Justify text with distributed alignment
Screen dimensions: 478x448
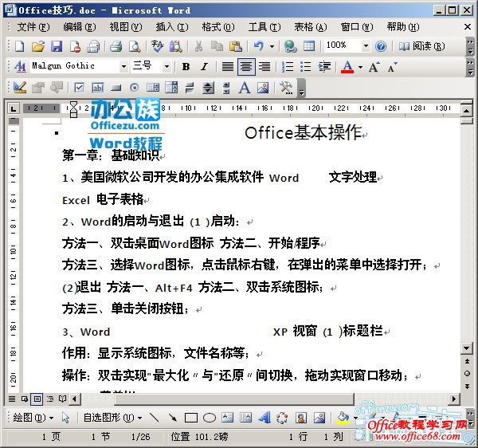(228, 66)
